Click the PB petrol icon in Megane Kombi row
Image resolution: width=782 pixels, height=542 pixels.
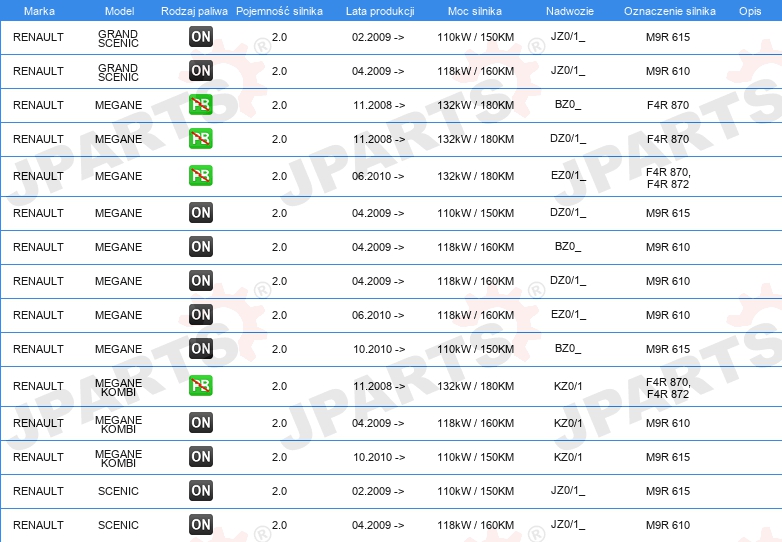201,385
